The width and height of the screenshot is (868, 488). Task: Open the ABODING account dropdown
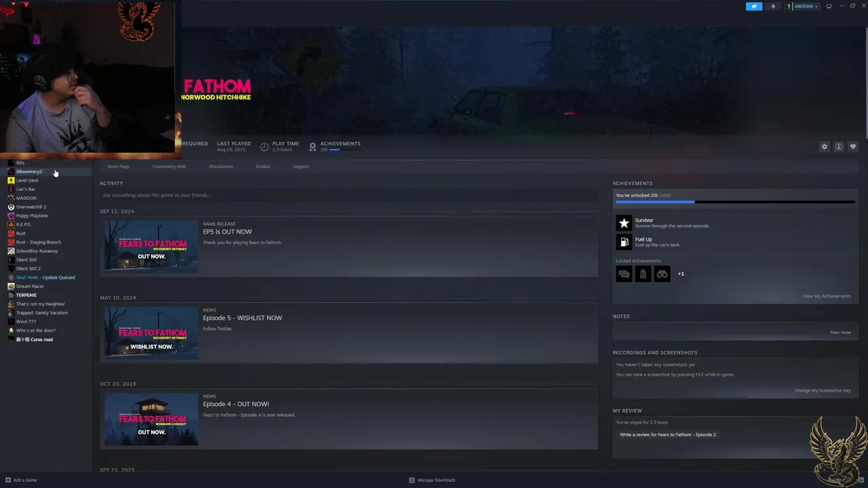click(806, 6)
